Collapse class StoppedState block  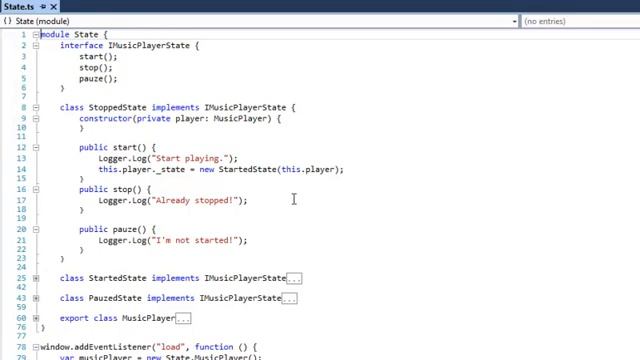[36, 108]
